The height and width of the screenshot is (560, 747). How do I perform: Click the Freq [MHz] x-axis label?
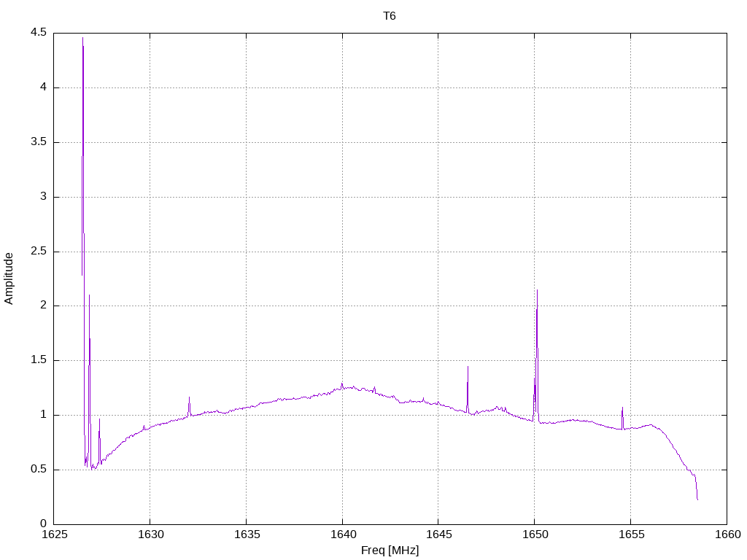click(390, 551)
